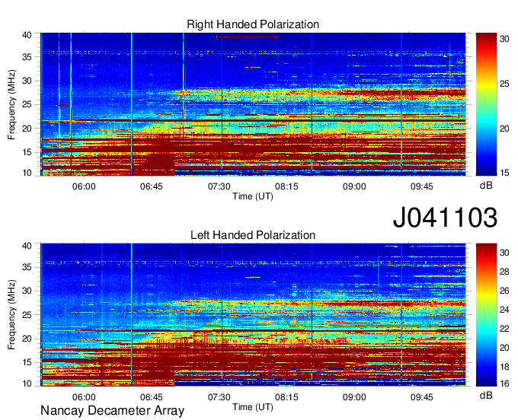Click the 09:00 tick label on bottom plot
518x420 pixels.
point(354,397)
